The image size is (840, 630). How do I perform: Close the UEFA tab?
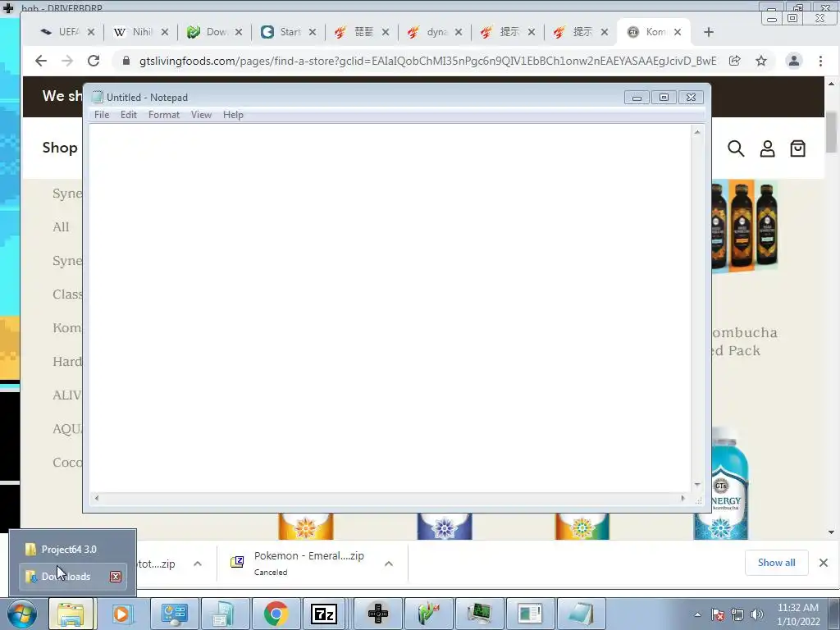[91, 32]
